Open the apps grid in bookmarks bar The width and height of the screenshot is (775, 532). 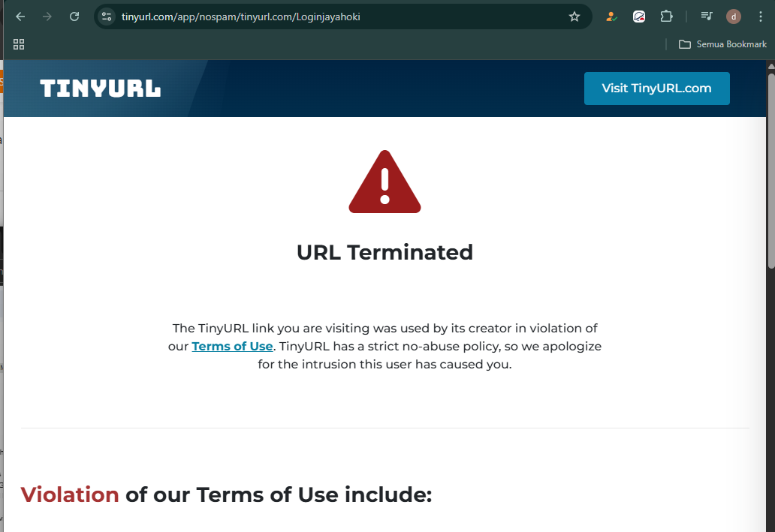coord(19,44)
